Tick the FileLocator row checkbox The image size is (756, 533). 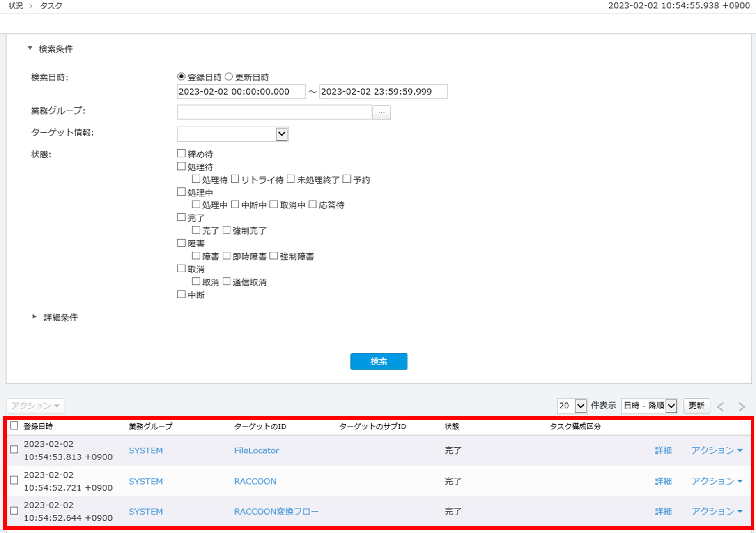point(14,450)
